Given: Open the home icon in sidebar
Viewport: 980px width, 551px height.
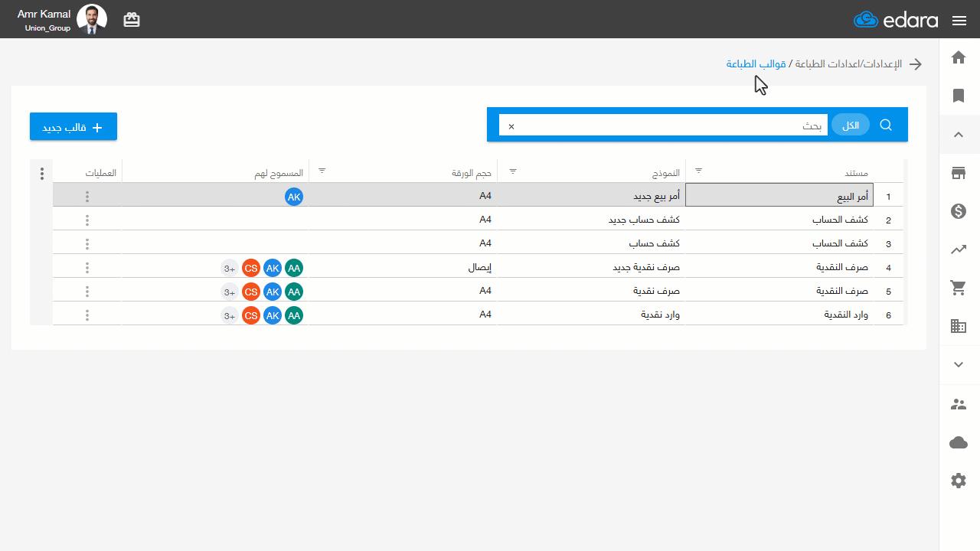Looking at the screenshot, I should click(x=958, y=57).
